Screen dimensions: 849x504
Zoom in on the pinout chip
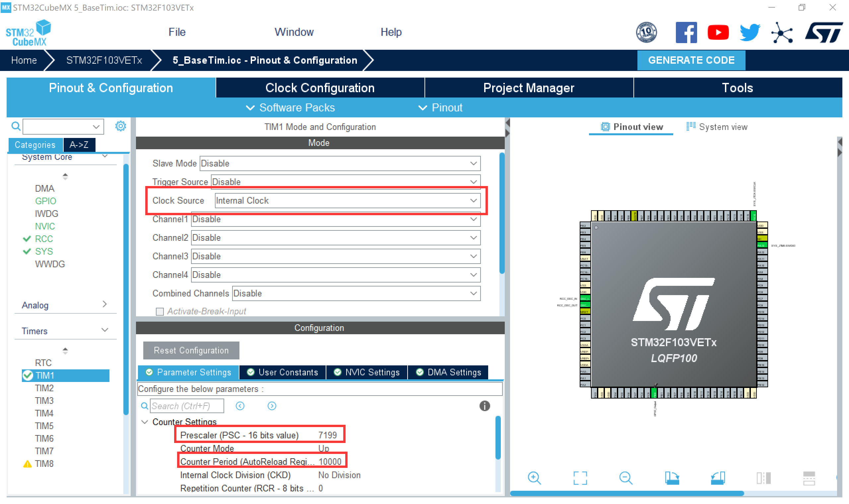[x=535, y=478]
